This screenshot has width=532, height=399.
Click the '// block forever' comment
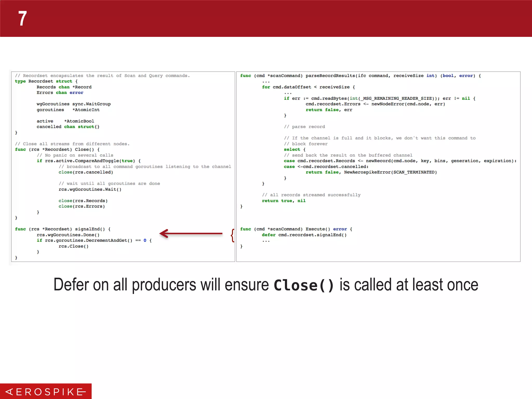point(306,144)
